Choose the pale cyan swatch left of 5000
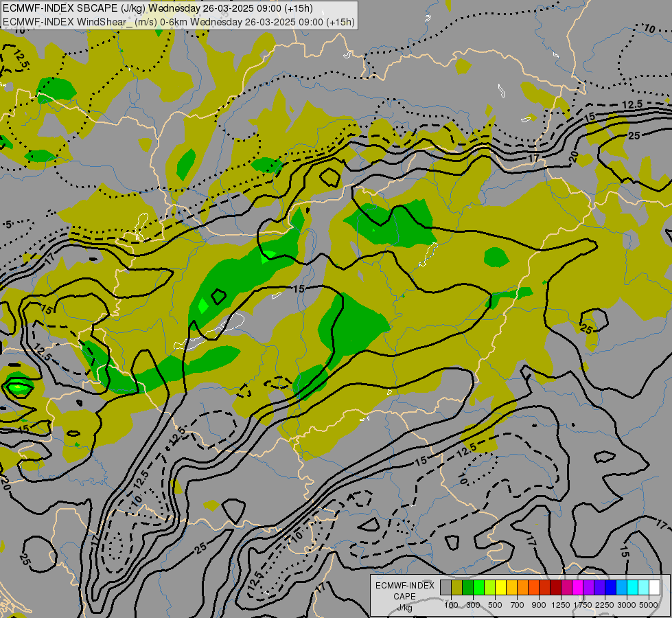This screenshot has height=618, width=672. (x=644, y=587)
